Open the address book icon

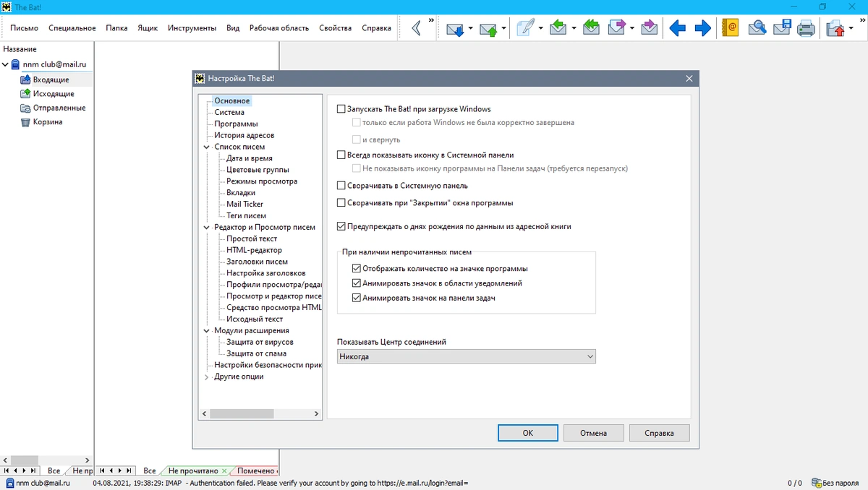[x=730, y=29]
